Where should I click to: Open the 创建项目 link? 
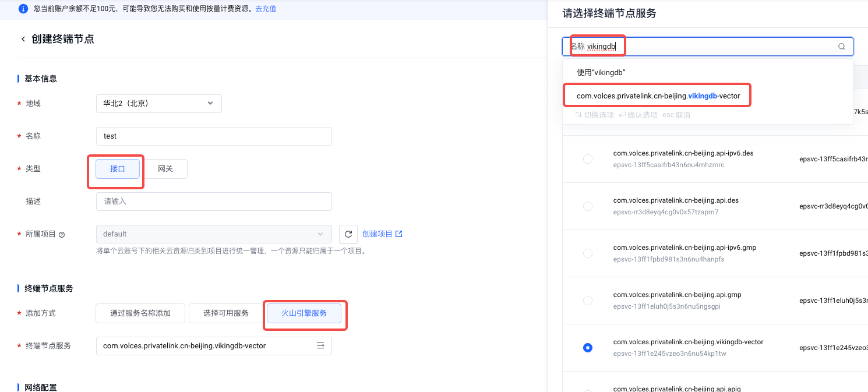[377, 234]
